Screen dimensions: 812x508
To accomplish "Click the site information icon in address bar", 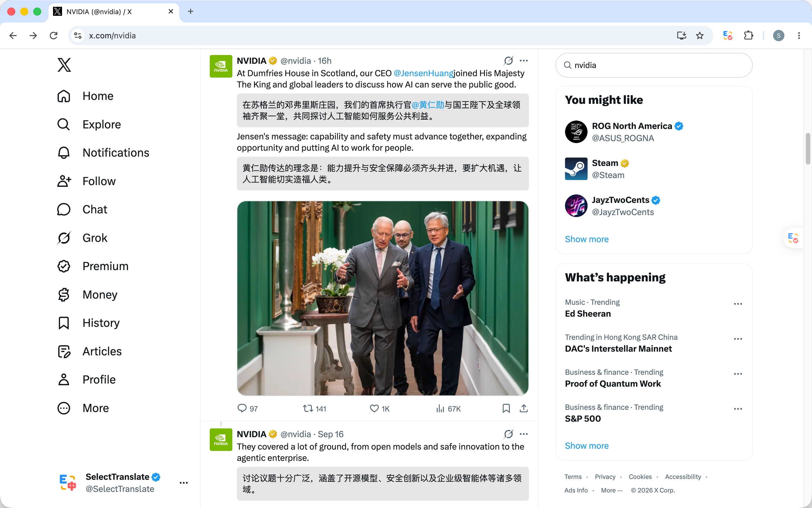I will pos(78,36).
